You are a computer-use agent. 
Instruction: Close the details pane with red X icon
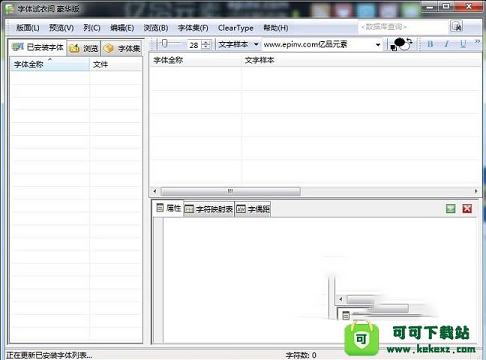tap(467, 209)
